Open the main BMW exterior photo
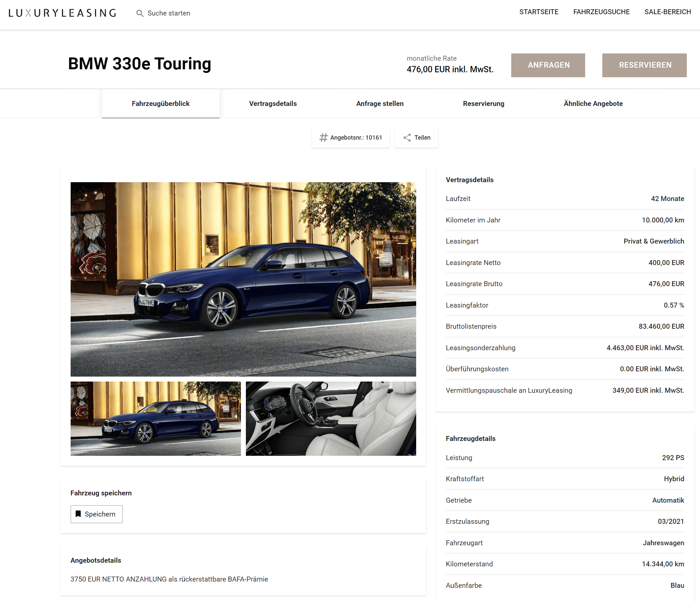700x602 pixels. click(243, 279)
